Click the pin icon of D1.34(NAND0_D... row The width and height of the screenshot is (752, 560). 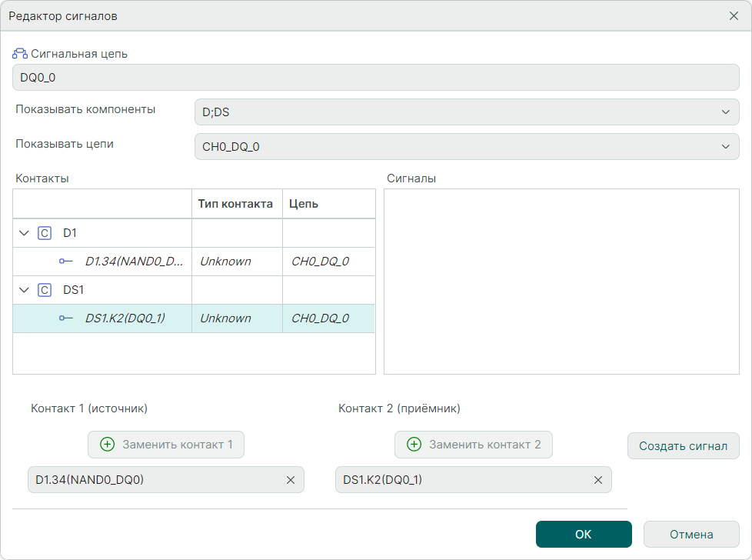[66, 262]
